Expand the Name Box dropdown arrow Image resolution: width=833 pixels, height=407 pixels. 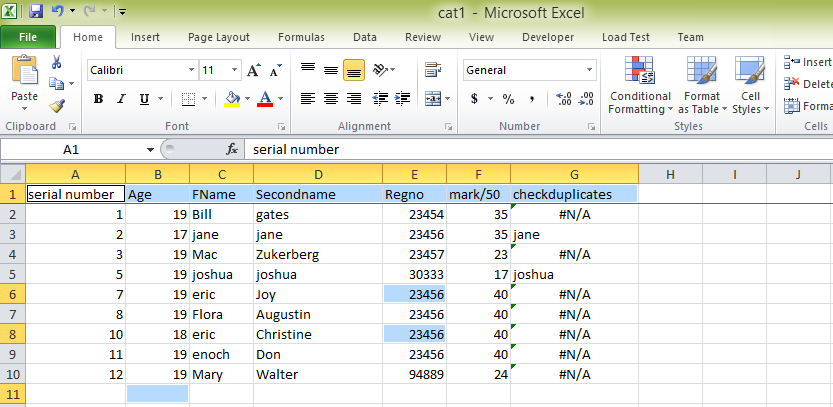pos(150,150)
